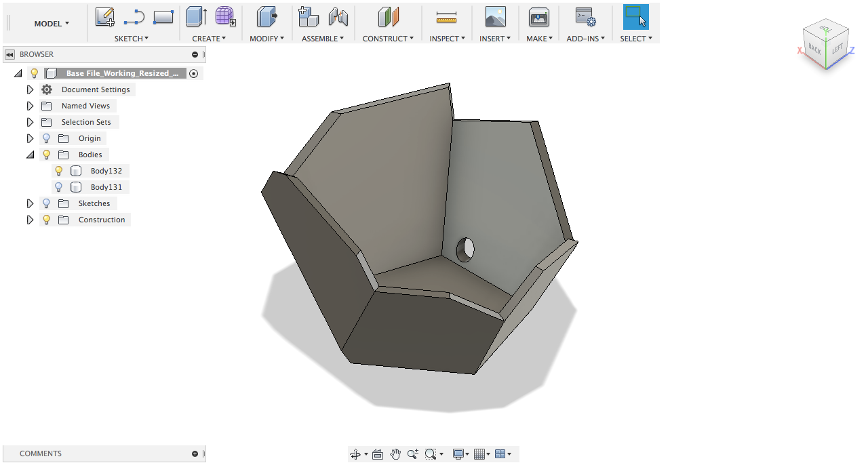This screenshot has height=465, width=868.
Task: Open Display Settings monitor icon
Action: tap(459, 454)
